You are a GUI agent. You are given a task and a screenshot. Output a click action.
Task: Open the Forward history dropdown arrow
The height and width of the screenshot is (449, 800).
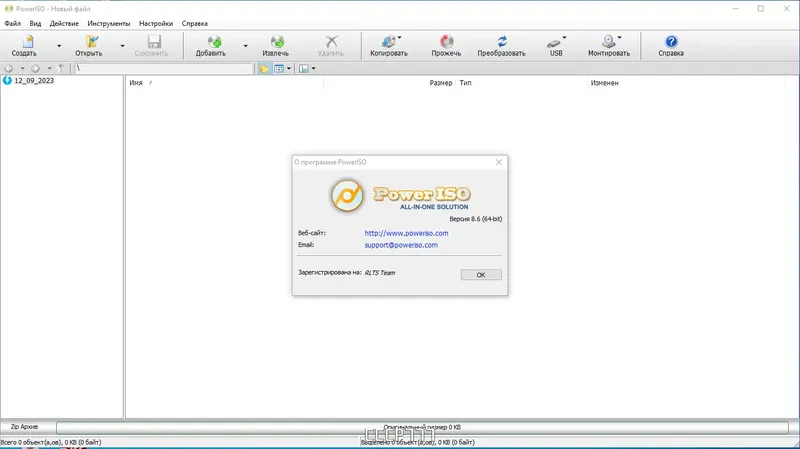point(49,68)
